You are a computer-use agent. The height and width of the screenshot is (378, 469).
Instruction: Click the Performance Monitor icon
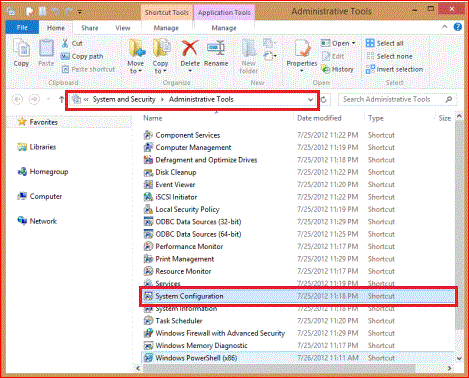point(148,246)
